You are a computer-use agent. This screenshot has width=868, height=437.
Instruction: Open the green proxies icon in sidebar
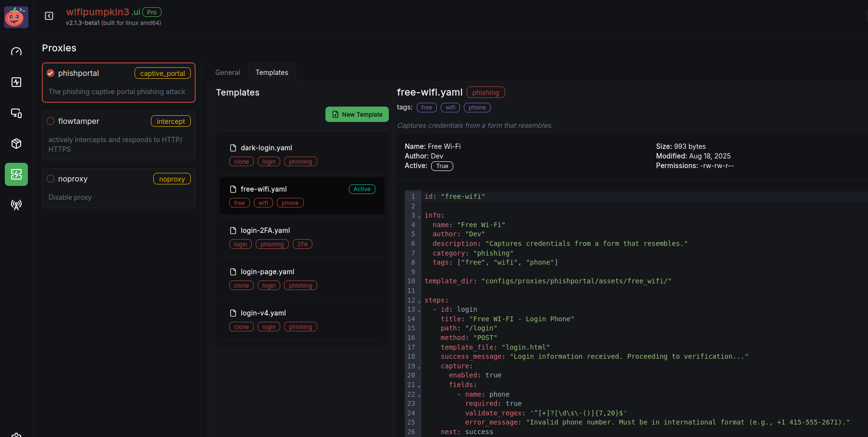pos(16,174)
